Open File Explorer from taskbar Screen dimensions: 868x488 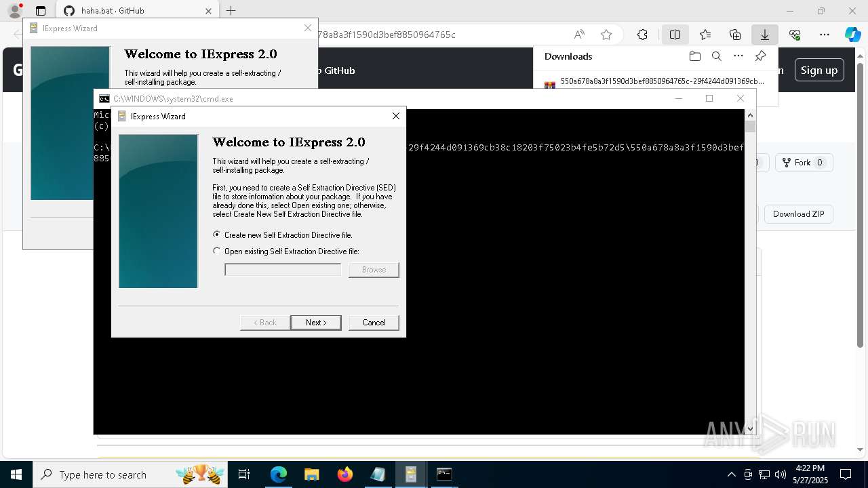(311, 474)
